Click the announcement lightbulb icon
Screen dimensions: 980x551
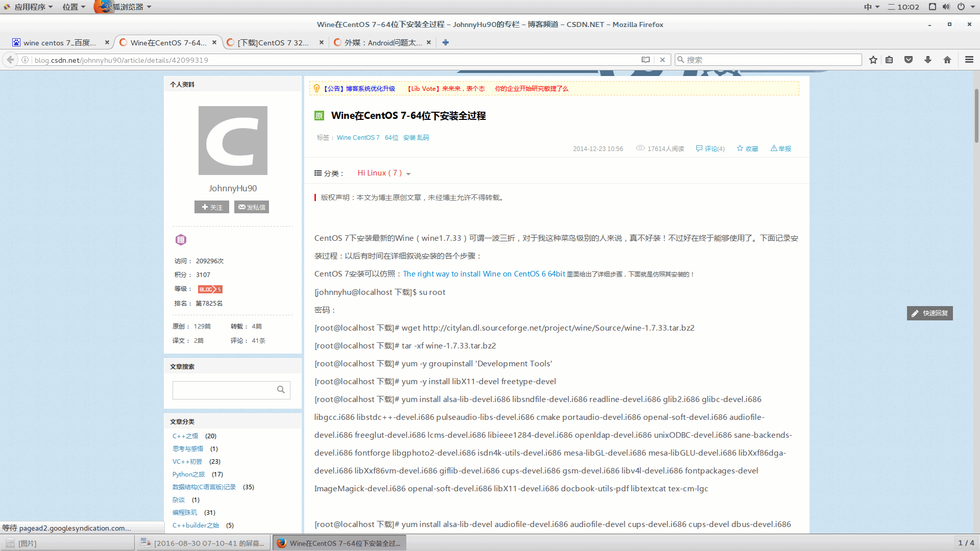tap(316, 88)
